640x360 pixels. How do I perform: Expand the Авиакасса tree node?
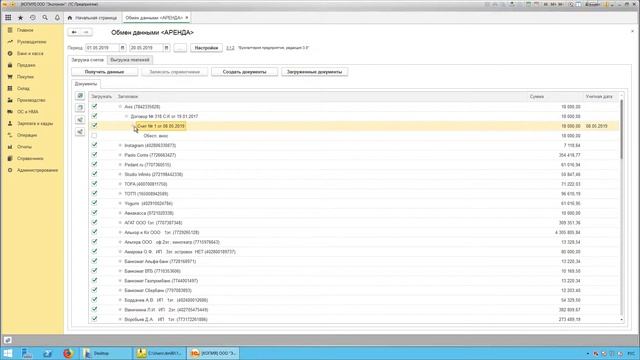pos(120,213)
